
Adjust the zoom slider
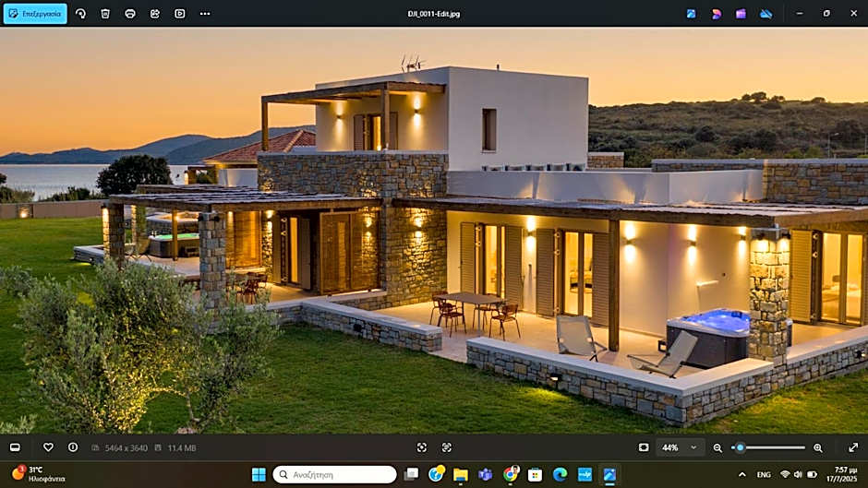(x=769, y=447)
